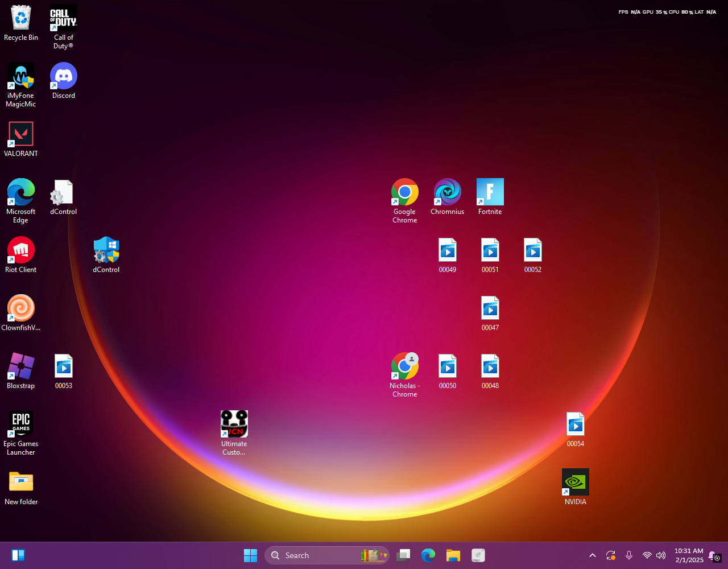Select the Bloxstrap shortcut
The width and height of the screenshot is (728, 569).
21,366
